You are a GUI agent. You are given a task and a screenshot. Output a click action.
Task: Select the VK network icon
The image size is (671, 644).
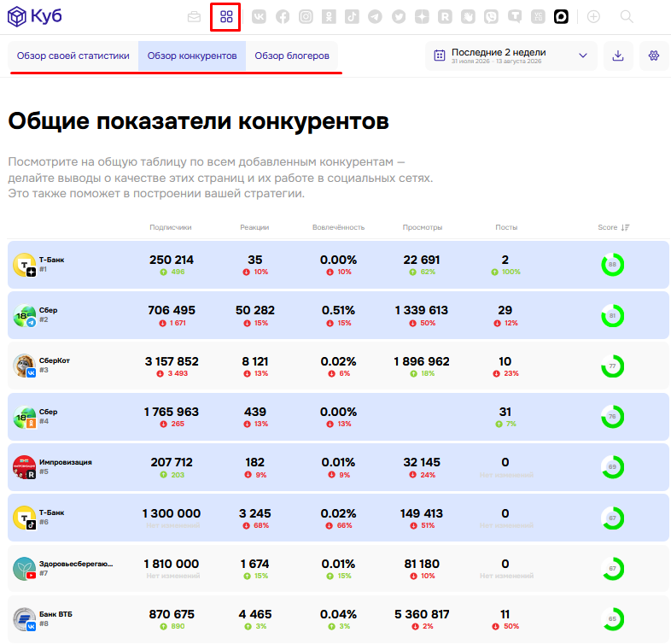[259, 17]
